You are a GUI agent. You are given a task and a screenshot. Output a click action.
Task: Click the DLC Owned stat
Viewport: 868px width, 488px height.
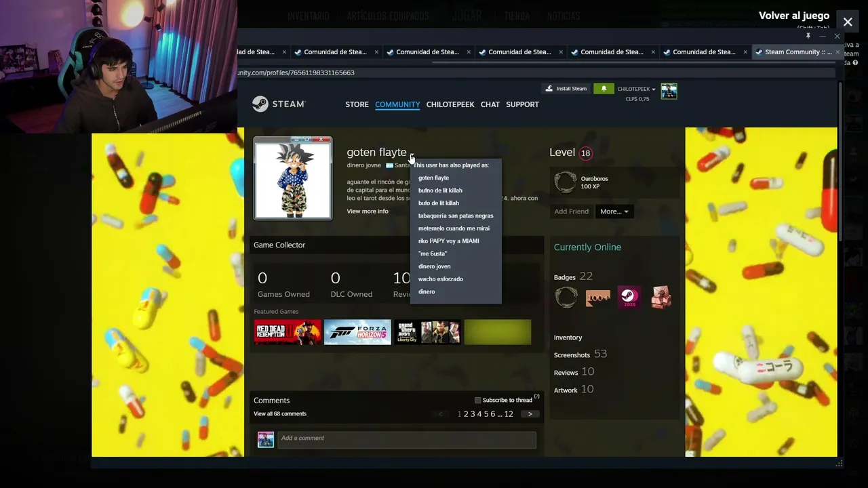351,285
